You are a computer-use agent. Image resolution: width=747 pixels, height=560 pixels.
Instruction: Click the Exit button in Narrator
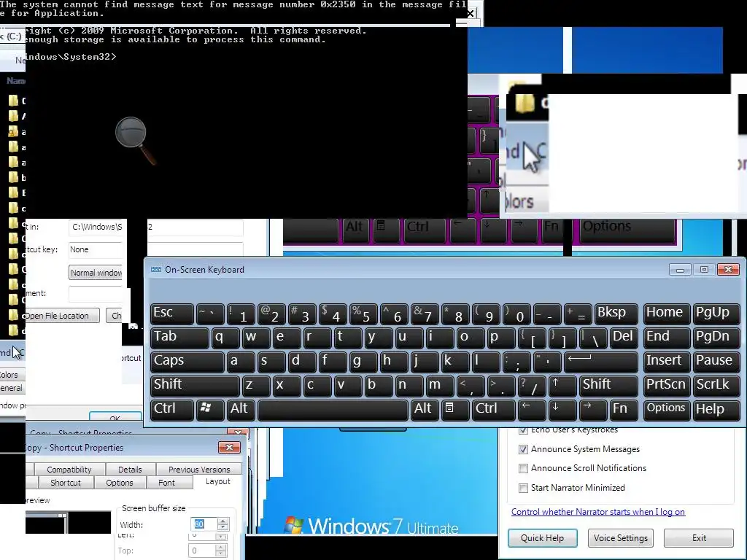coord(699,538)
